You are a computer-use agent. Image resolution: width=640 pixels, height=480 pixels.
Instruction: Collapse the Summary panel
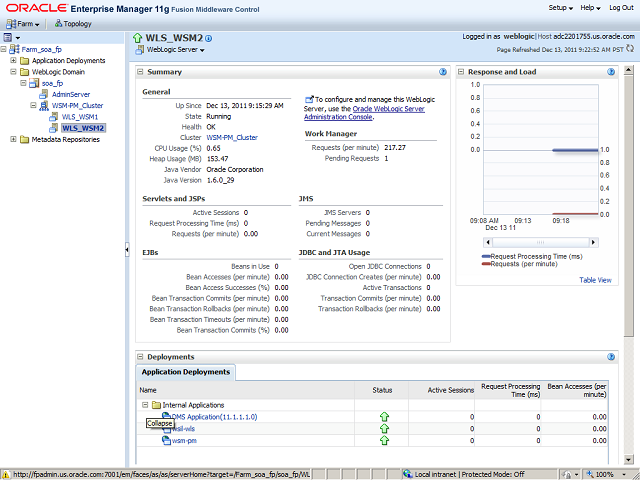[x=140, y=72]
